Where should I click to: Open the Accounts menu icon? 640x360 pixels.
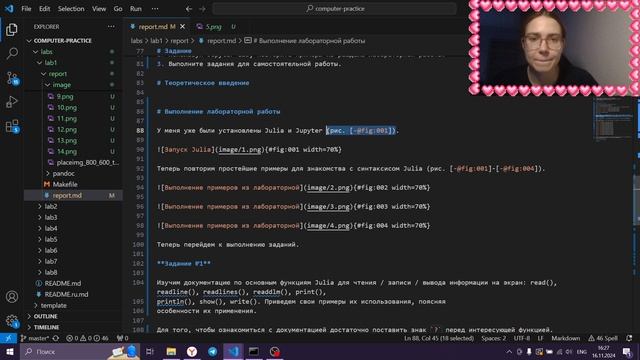click(x=12, y=297)
